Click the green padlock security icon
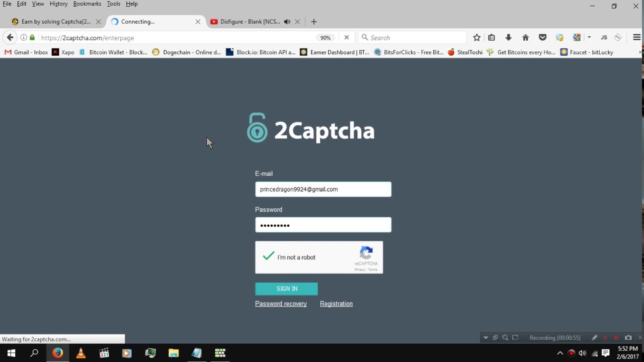The width and height of the screenshot is (644, 362). [32, 38]
